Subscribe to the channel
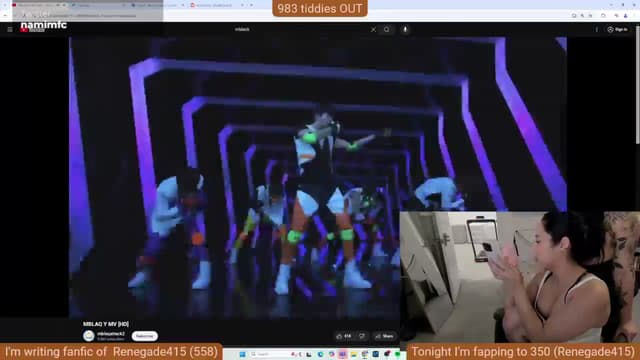640x360 pixels. [144, 336]
